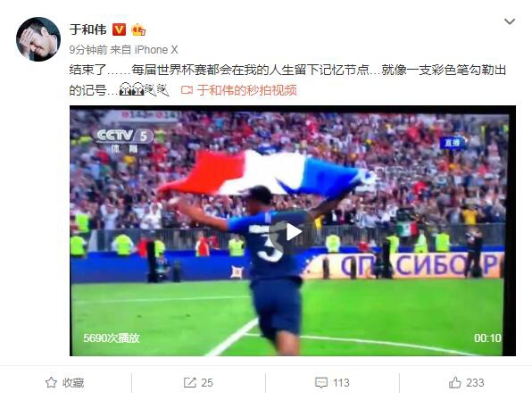Click the orange V verified badge

pos(119,29)
